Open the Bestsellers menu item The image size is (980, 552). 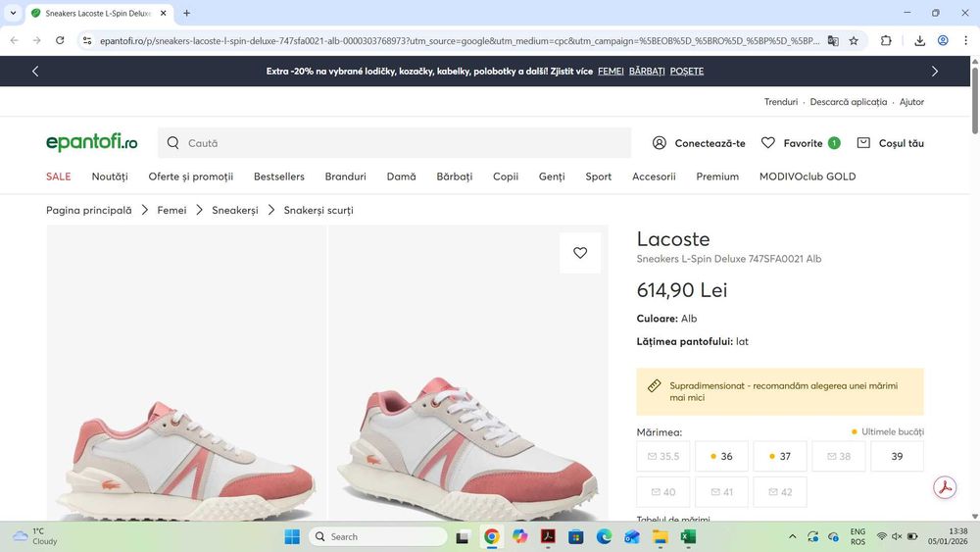(x=278, y=176)
